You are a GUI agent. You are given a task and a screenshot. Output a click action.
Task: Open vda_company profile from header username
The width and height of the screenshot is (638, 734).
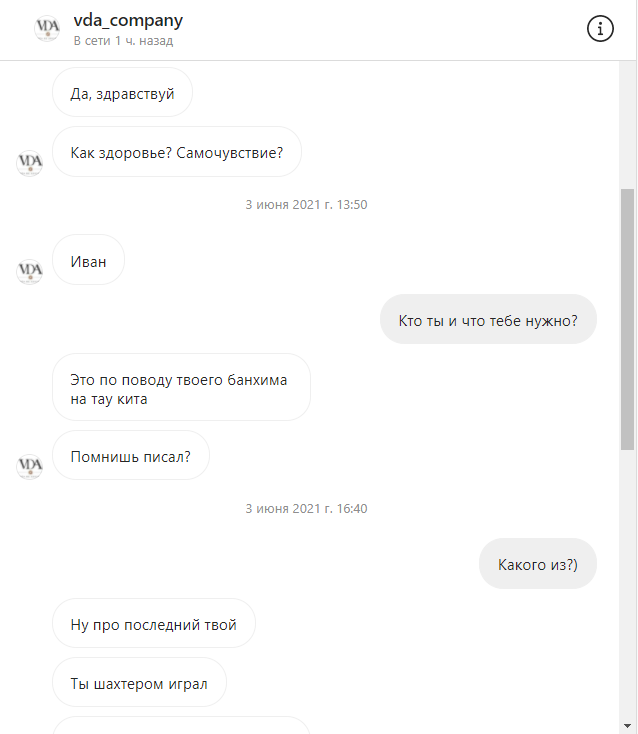coord(128,20)
